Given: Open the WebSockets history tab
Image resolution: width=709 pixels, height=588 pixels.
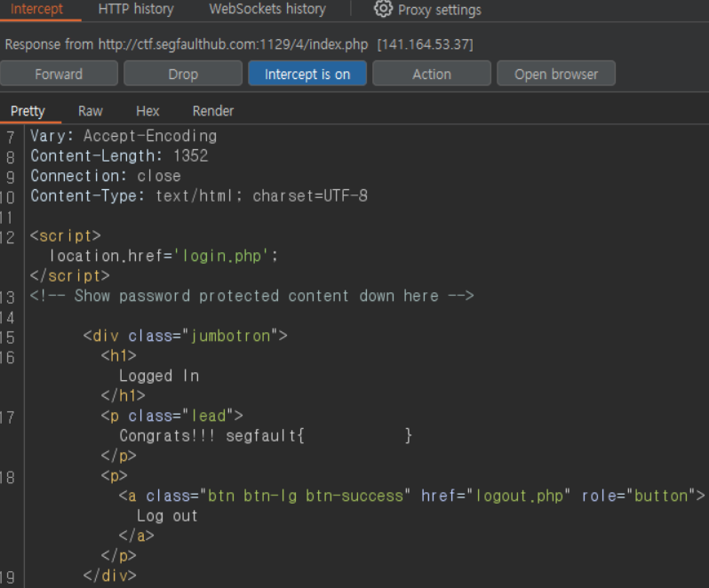Looking at the screenshot, I should [x=267, y=9].
